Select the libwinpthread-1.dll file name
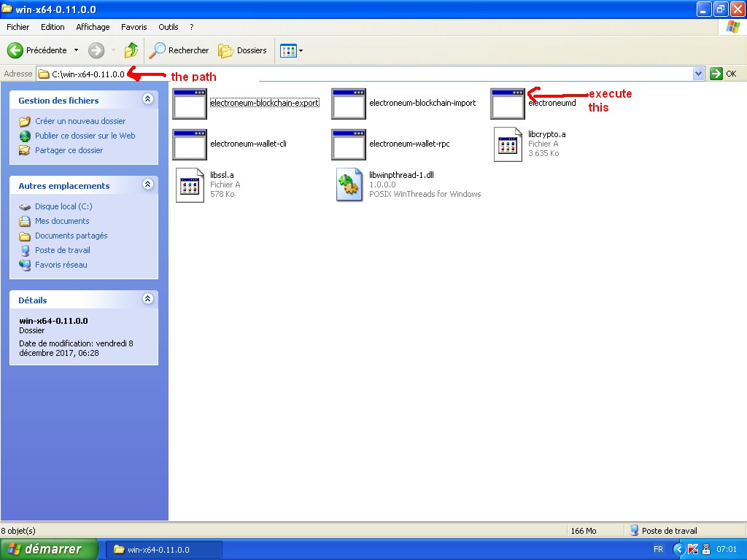 pyautogui.click(x=401, y=175)
